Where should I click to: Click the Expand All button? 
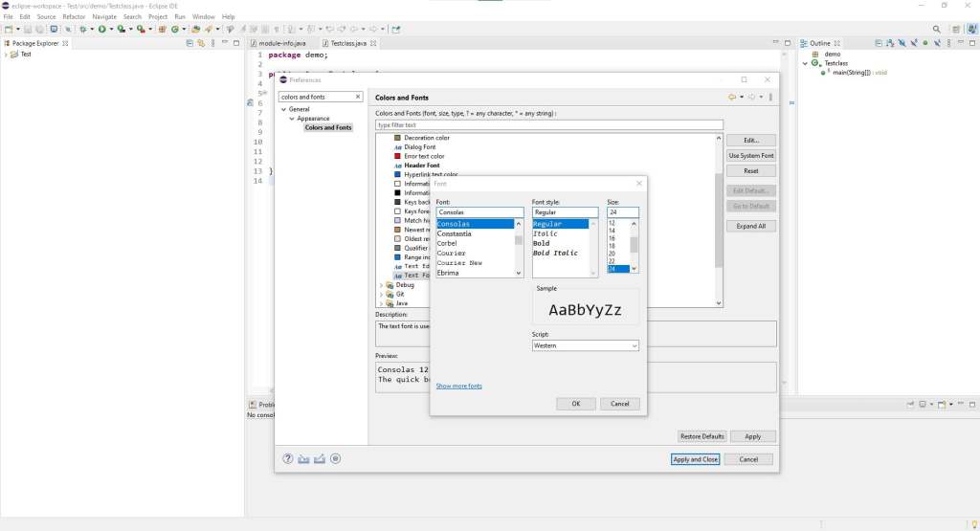click(x=750, y=226)
